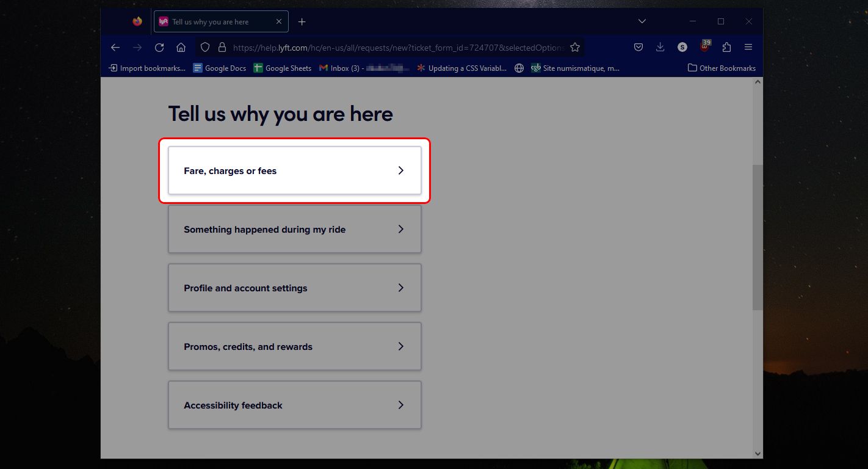This screenshot has height=469, width=868.
Task: Open the Downloads icon in the toolbar
Action: [660, 47]
